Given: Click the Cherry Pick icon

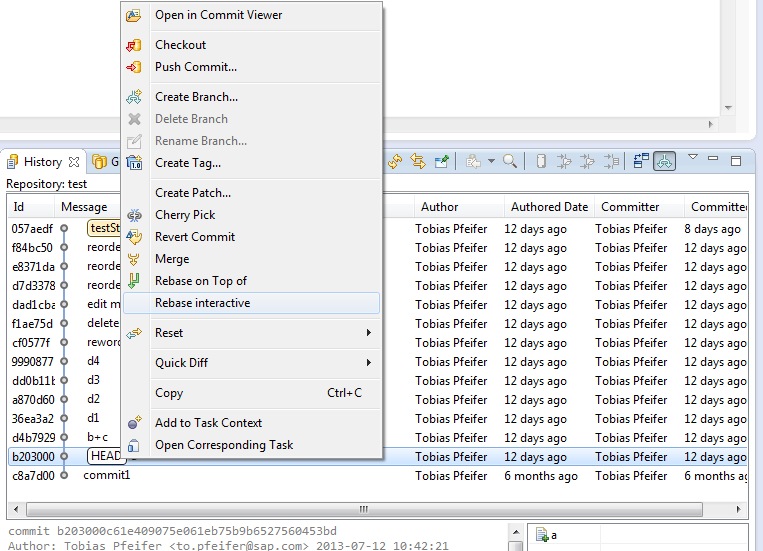Looking at the screenshot, I should (134, 215).
